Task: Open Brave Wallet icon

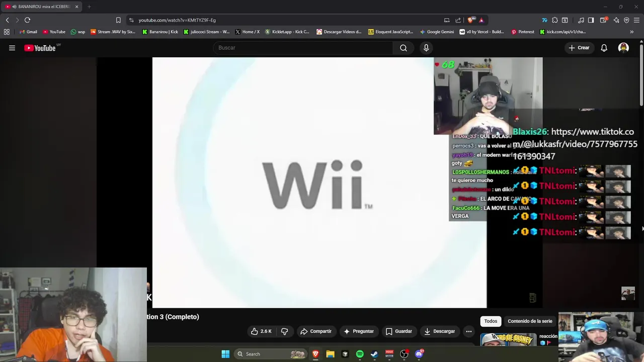Action: point(604,20)
